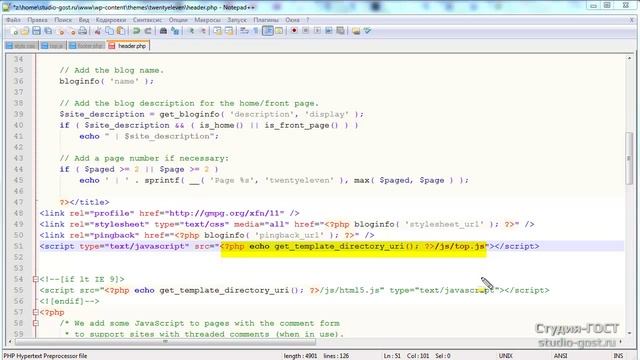Viewport: 640px width, 360px height.
Task: Switch to the top.js tab
Action: click(x=53, y=46)
